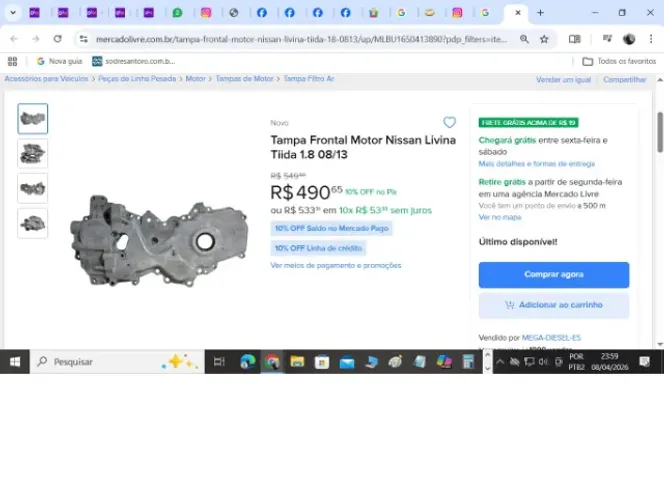Click the 10% OFF Saldo no Mercado Pago tag
Screen dimensions: 664x500
coord(332,228)
